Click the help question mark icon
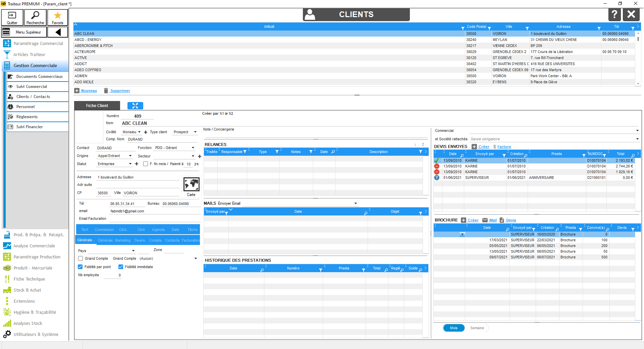Screen dimensions: 644x349 614,14
